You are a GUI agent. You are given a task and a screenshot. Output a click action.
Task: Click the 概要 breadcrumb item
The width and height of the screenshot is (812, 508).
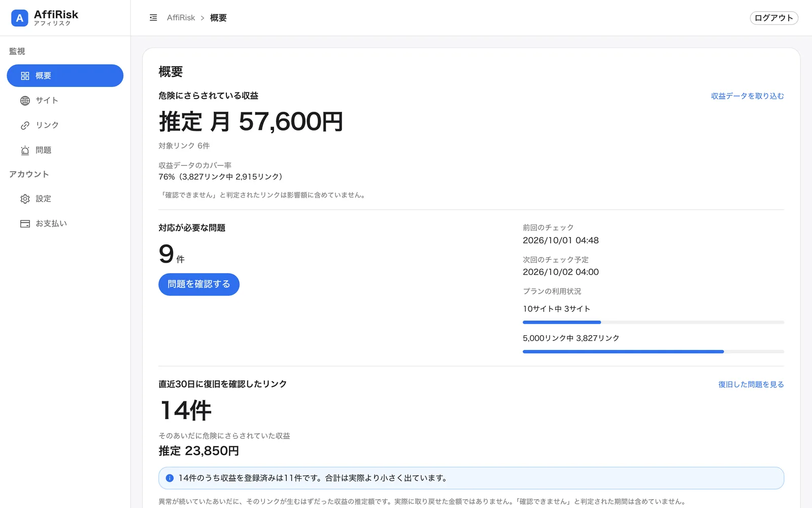[218, 18]
